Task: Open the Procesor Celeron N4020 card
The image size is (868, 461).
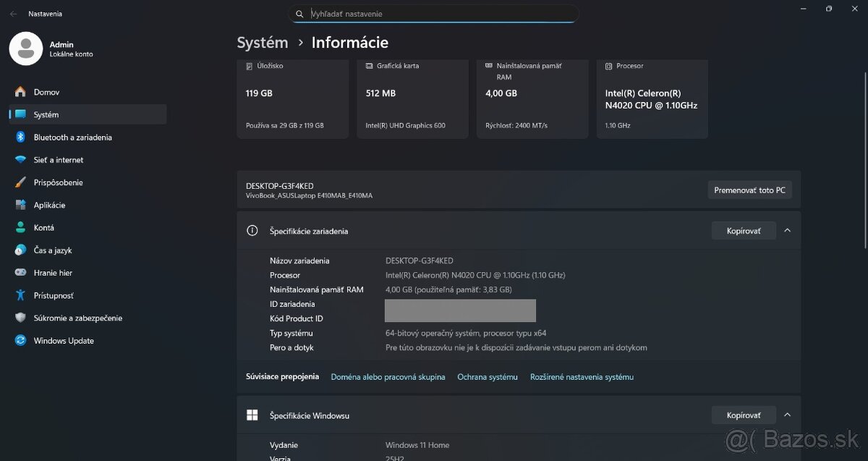Action: pos(652,98)
